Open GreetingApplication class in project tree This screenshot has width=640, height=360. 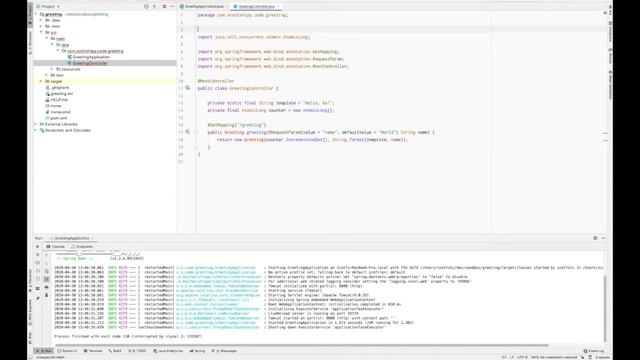coord(91,57)
